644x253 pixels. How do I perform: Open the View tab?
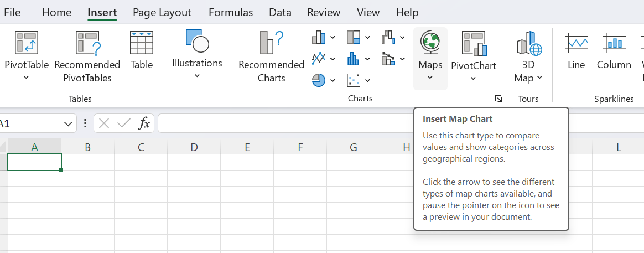[368, 12]
